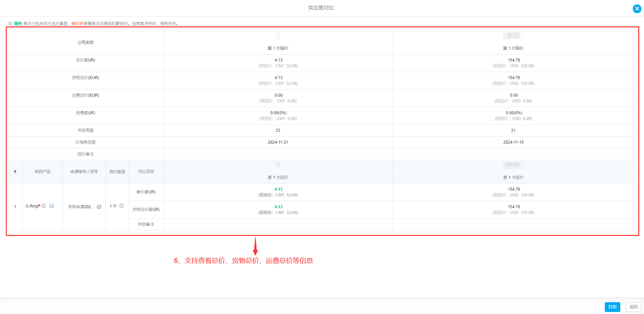This screenshot has height=314, width=644.
Task: Click the 154.76 total price under 总价
Action: (514, 60)
